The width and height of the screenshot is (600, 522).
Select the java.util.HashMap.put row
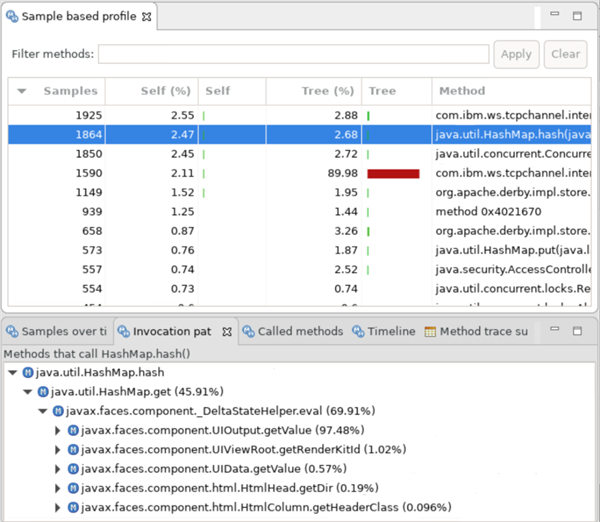pyautogui.click(x=300, y=250)
